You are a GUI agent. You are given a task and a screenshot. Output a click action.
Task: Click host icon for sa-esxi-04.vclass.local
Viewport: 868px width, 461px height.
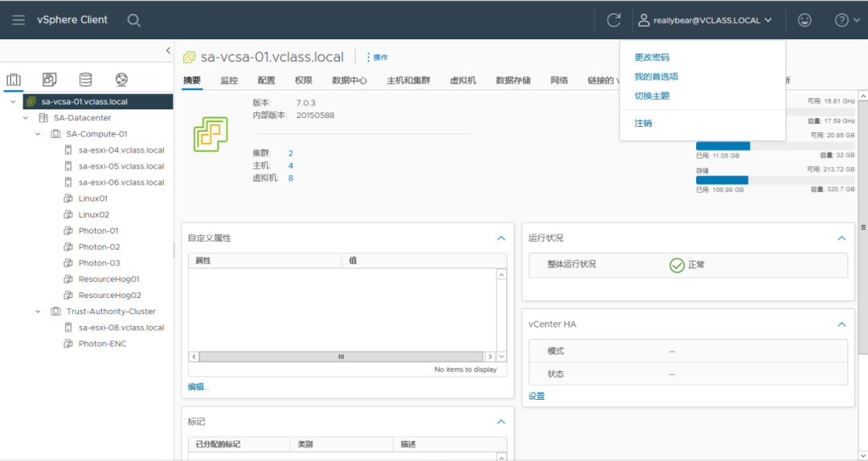click(68, 150)
